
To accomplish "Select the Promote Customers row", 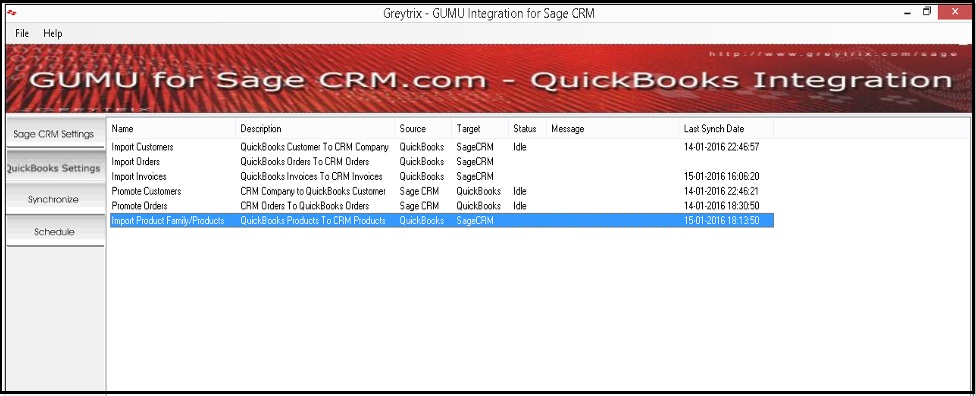I will tap(441, 191).
